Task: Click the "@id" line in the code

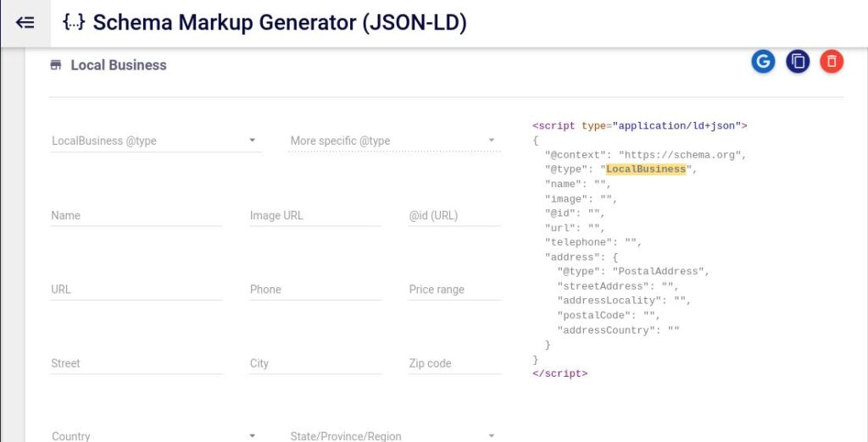Action: (x=575, y=213)
